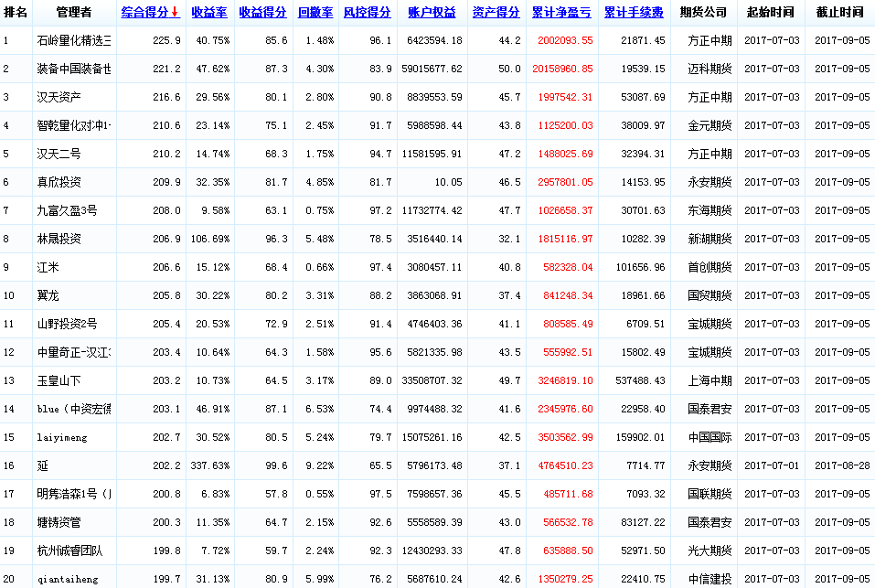Click the 期货公司 column header

pyautogui.click(x=704, y=12)
